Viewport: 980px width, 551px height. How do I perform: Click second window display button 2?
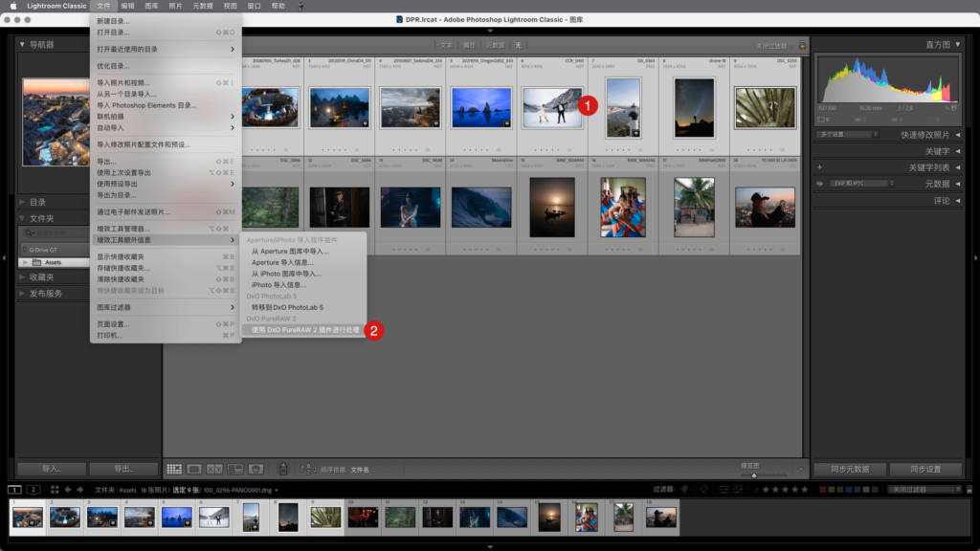[x=33, y=490]
